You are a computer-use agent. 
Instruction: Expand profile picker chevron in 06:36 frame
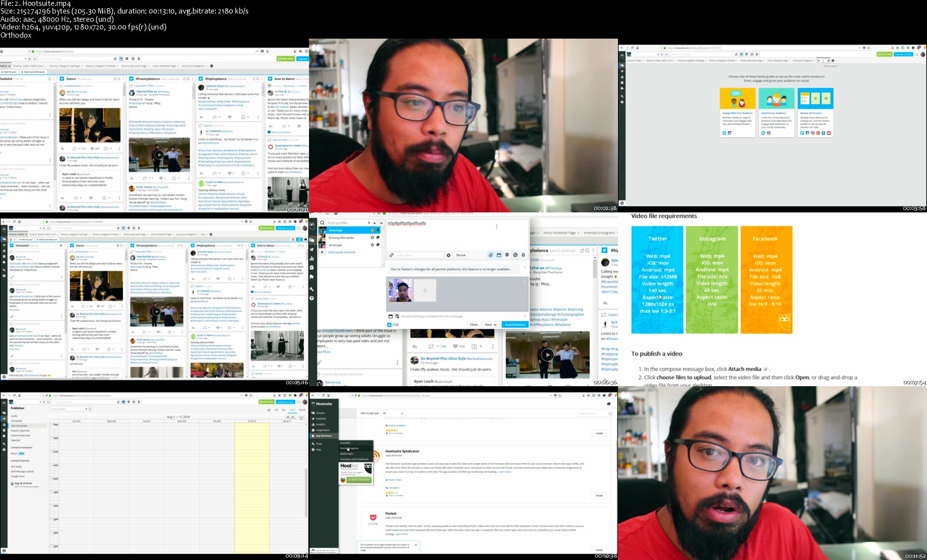381,223
